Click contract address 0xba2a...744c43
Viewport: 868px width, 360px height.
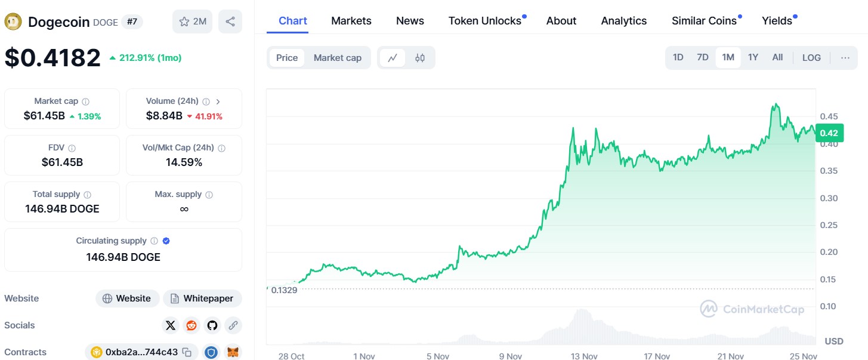pos(141,352)
